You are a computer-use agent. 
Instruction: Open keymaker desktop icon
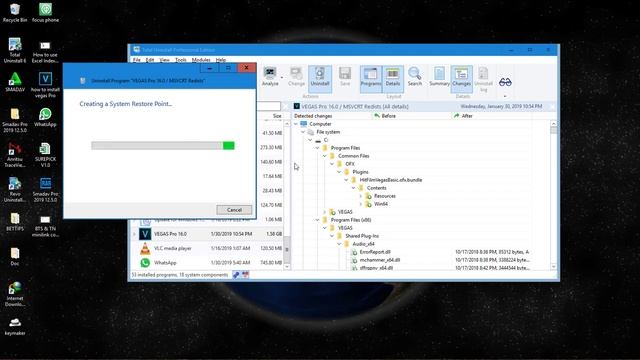[15, 327]
